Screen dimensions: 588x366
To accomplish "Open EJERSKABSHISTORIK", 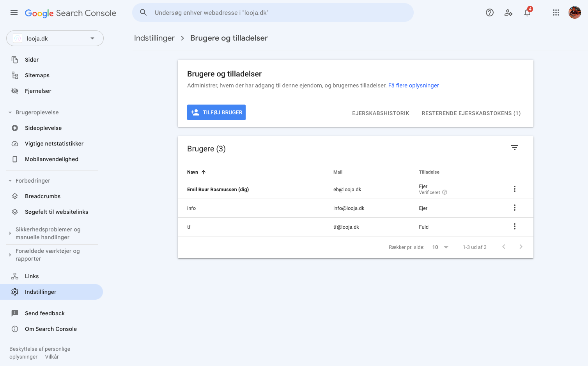I will (381, 113).
